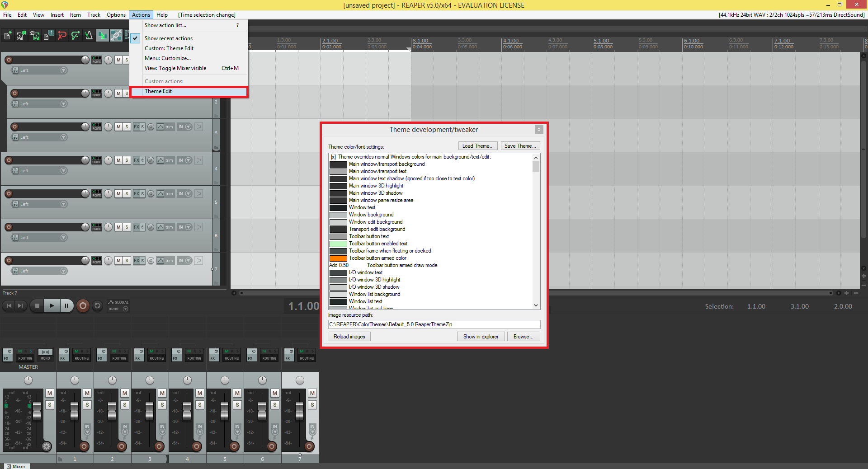
Task: Open the IN input dropdown on track 5
Action: [189, 194]
